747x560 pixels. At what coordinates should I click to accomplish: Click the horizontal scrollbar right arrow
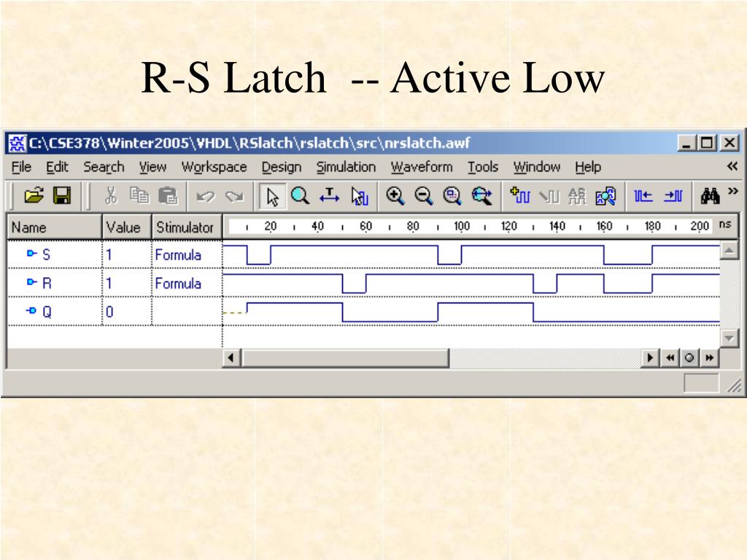650,357
